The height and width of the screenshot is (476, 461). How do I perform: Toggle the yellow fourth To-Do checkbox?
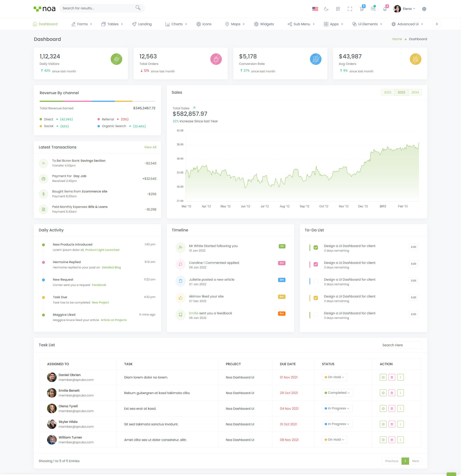pos(316,298)
